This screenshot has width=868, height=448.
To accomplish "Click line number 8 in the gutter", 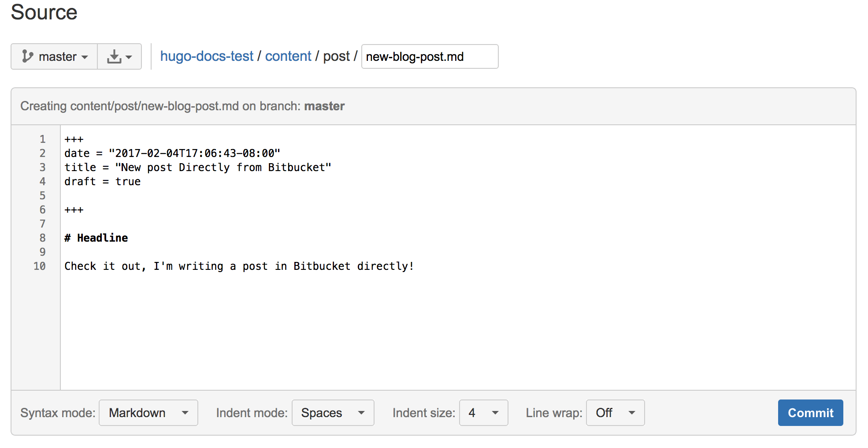I will pos(42,238).
